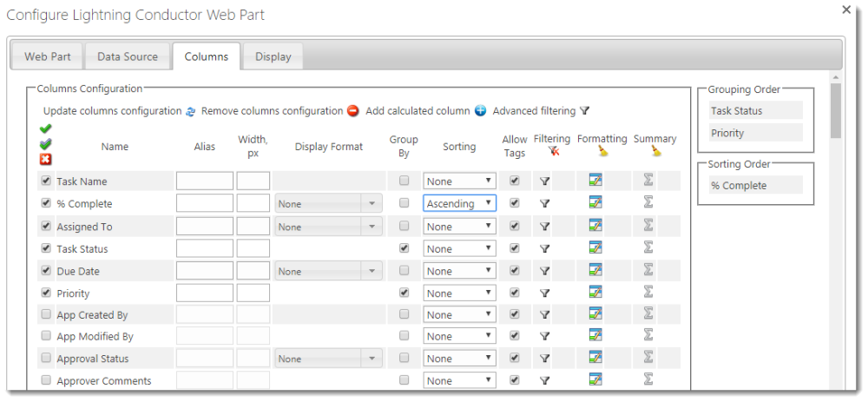Switch to the Data Source tab
868x402 pixels.
[x=128, y=56]
